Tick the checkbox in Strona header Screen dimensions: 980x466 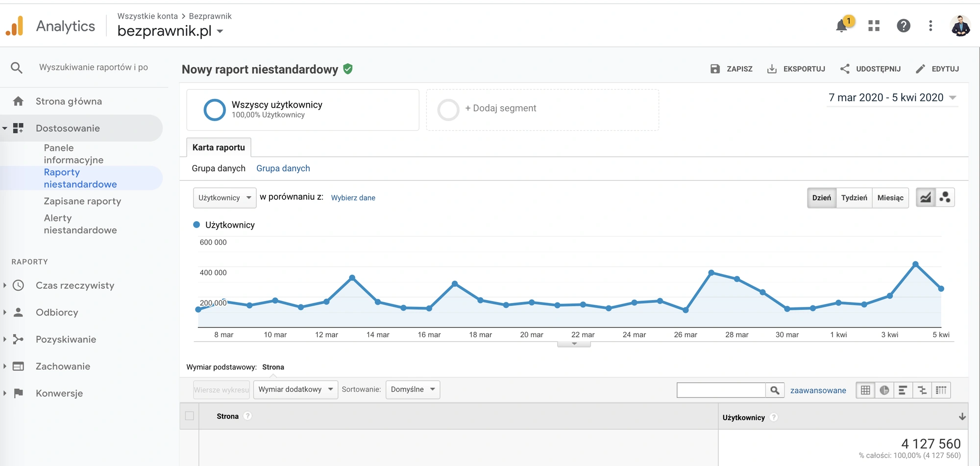click(190, 416)
